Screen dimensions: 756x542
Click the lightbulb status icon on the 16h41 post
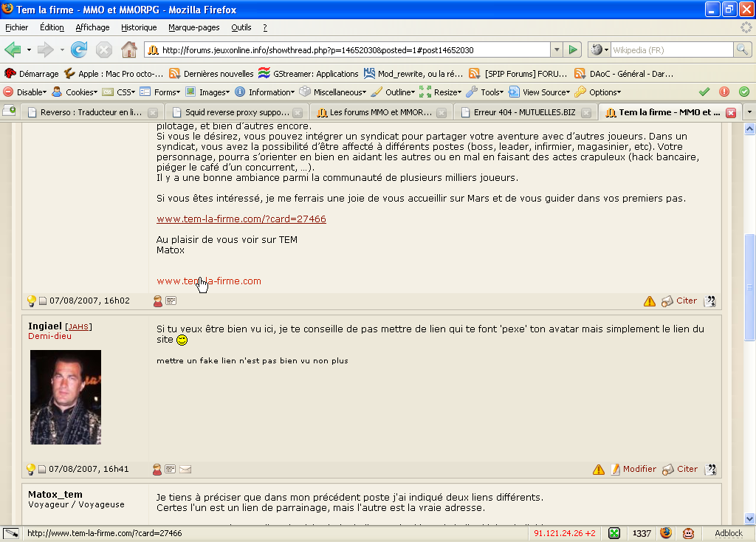(x=31, y=469)
